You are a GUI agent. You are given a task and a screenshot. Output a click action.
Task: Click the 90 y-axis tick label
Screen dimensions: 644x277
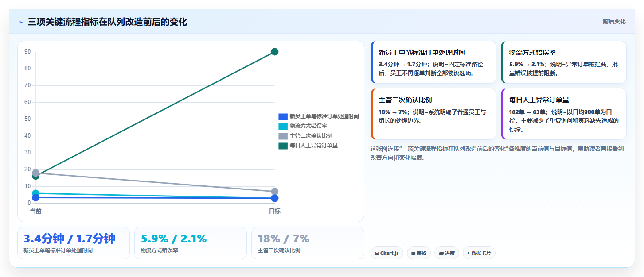[27, 52]
